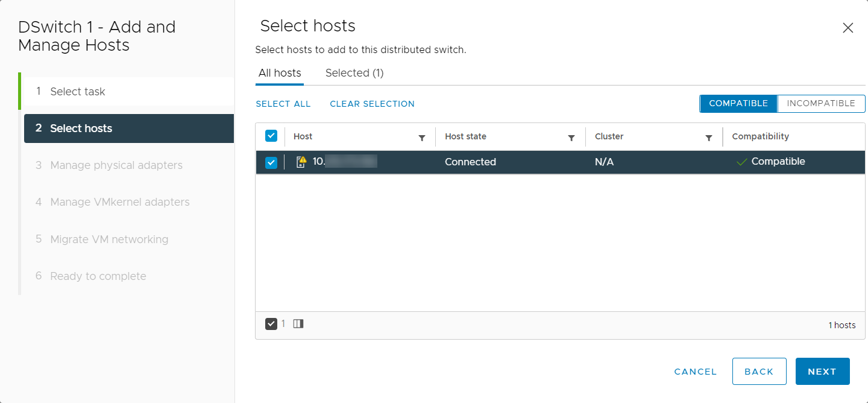Switch to the INCOMPATIBLE hosts view
Viewport: 868px width, 403px height.
[821, 103]
